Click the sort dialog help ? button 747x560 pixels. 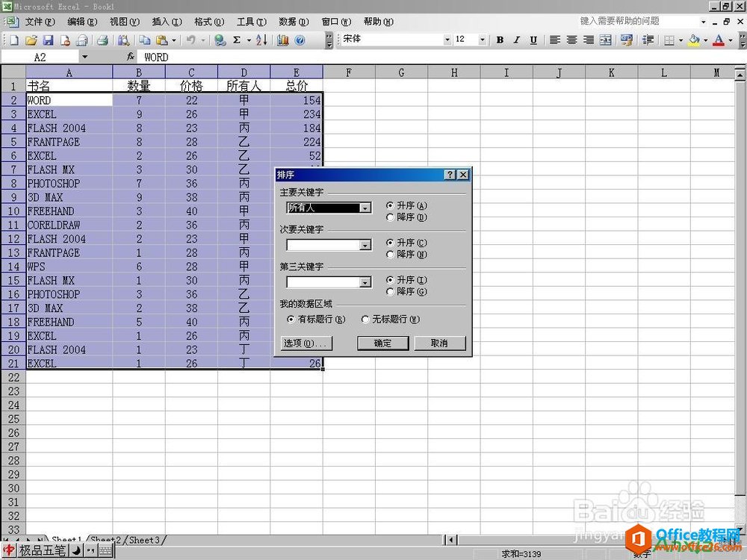point(450,175)
